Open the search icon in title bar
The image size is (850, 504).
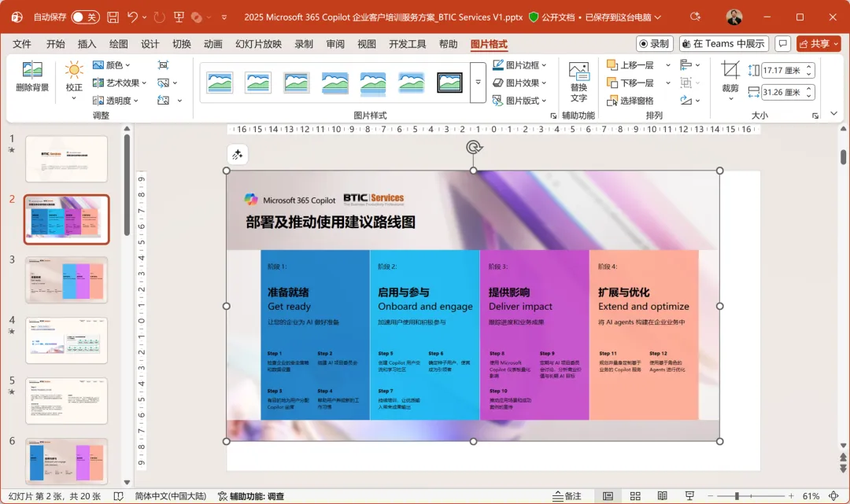[x=695, y=17]
